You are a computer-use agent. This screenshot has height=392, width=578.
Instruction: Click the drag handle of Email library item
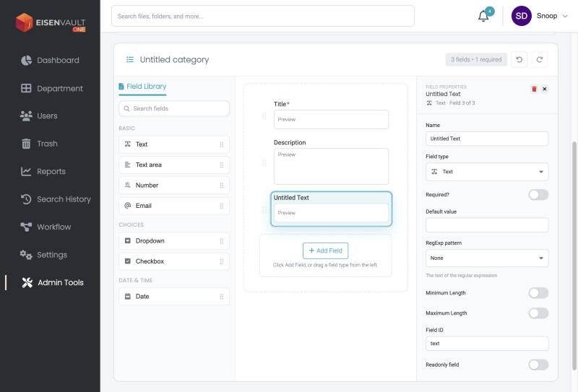(x=222, y=206)
